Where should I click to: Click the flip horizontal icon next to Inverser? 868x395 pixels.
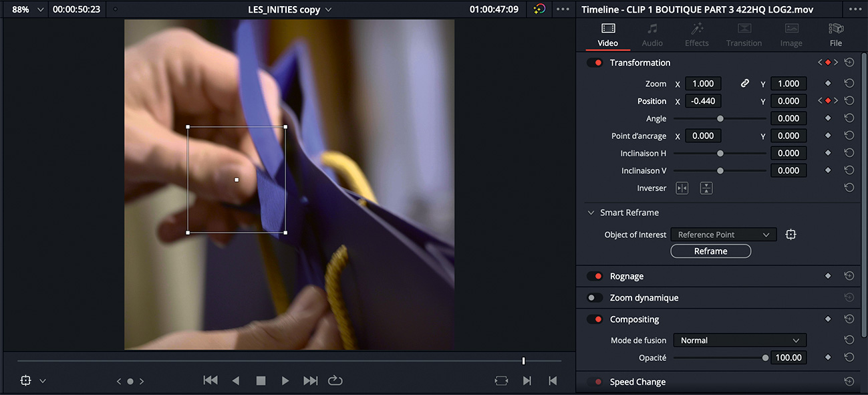682,188
